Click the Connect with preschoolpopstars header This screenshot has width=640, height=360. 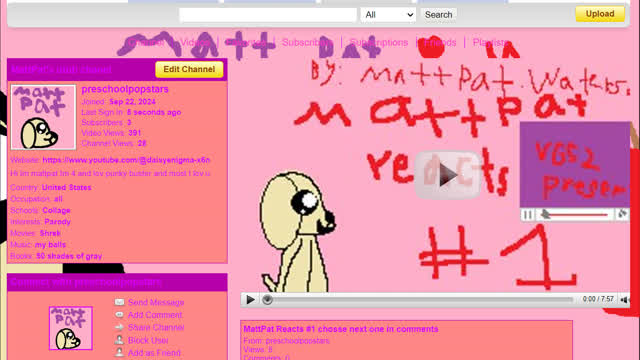pyautogui.click(x=86, y=282)
